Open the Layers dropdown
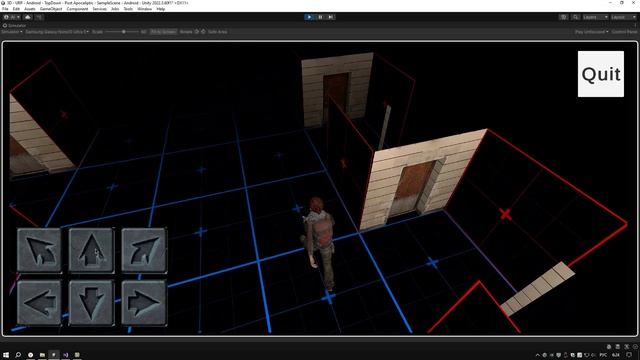The image size is (640, 360). [596, 17]
